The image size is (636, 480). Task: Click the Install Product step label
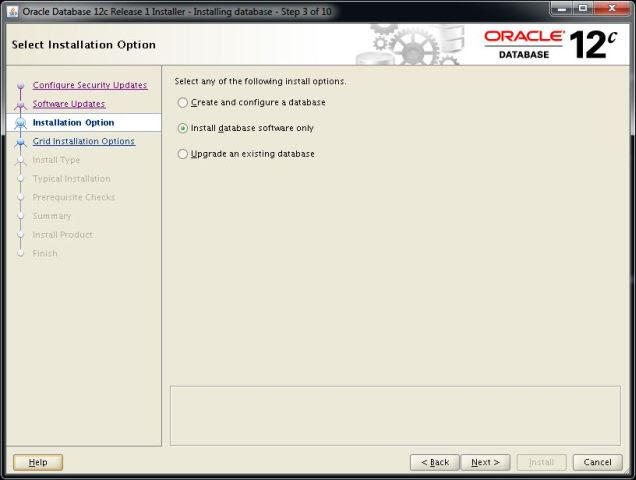coord(62,235)
